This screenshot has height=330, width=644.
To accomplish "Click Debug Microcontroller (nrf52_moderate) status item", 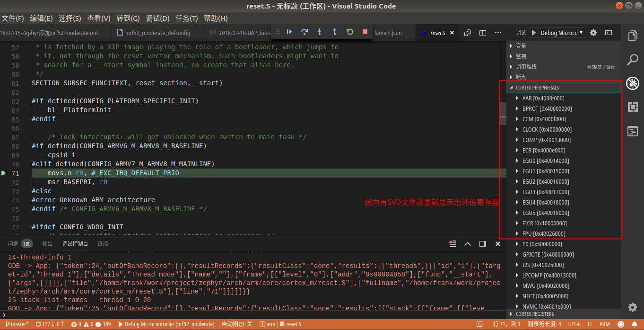I will click(x=165, y=324).
